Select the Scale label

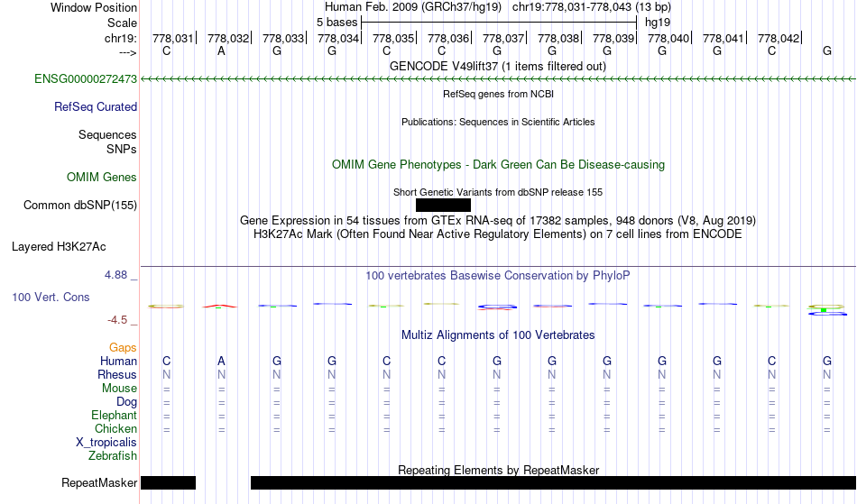122,23
